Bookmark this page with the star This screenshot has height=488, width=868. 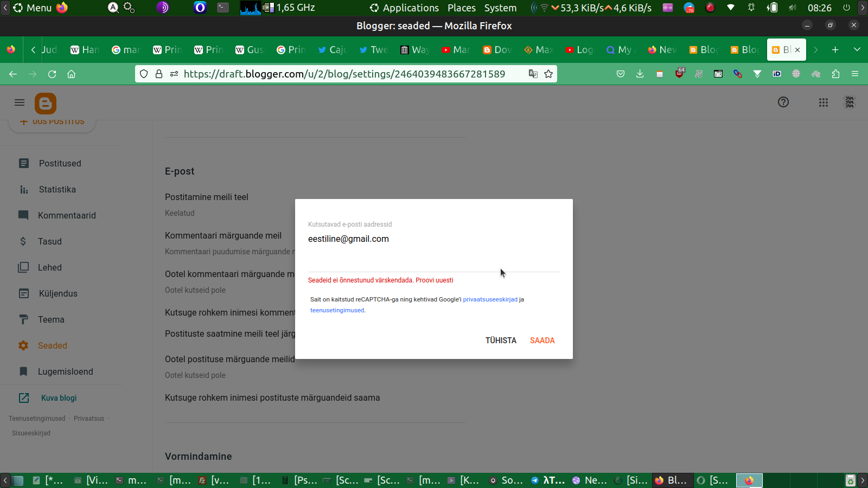548,74
